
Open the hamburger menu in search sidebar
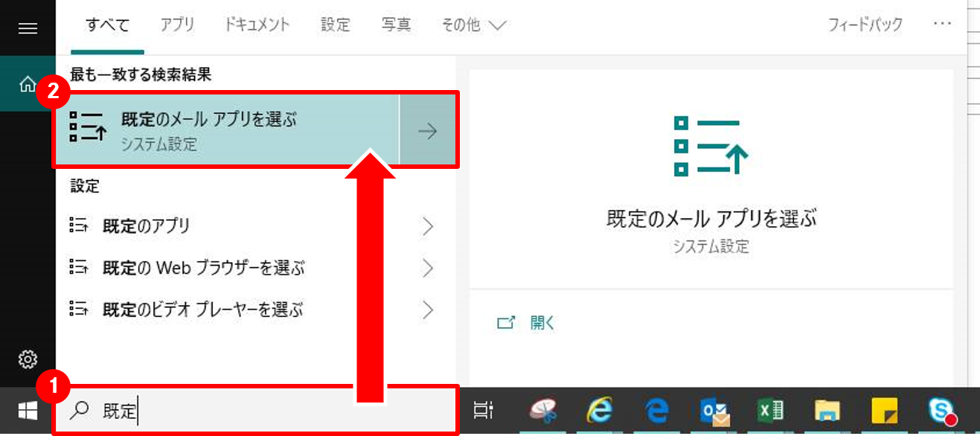[x=28, y=28]
